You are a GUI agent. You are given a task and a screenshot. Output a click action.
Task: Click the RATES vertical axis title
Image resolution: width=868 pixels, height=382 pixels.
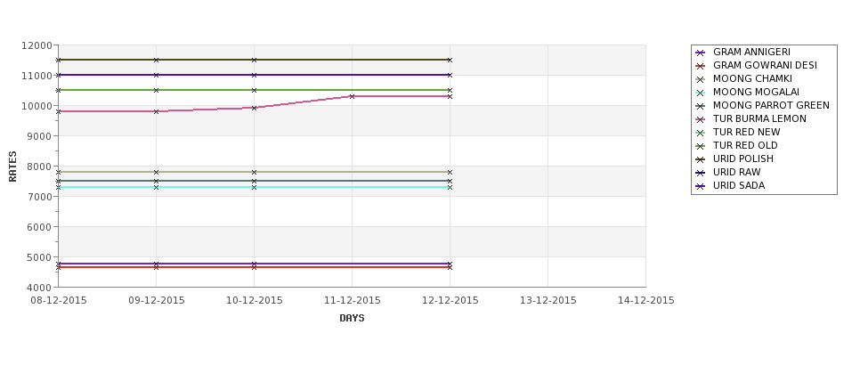tap(12, 167)
